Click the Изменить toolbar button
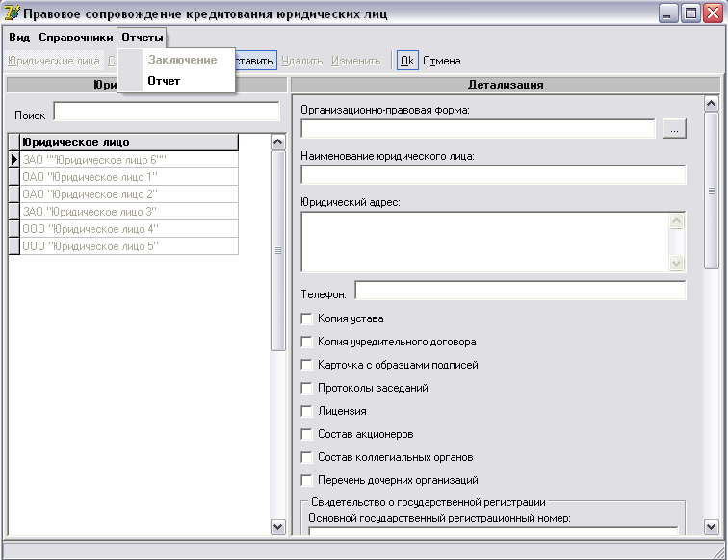 point(355,61)
